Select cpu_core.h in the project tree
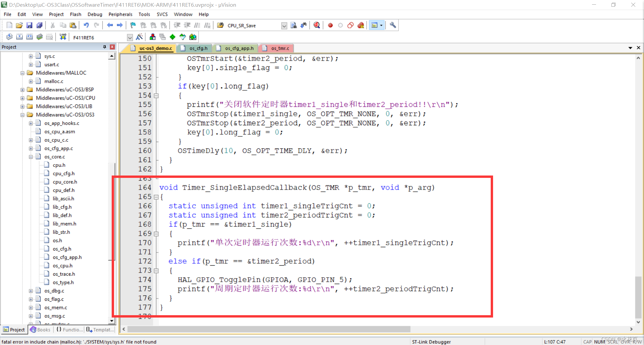644x345 pixels. [x=65, y=182]
